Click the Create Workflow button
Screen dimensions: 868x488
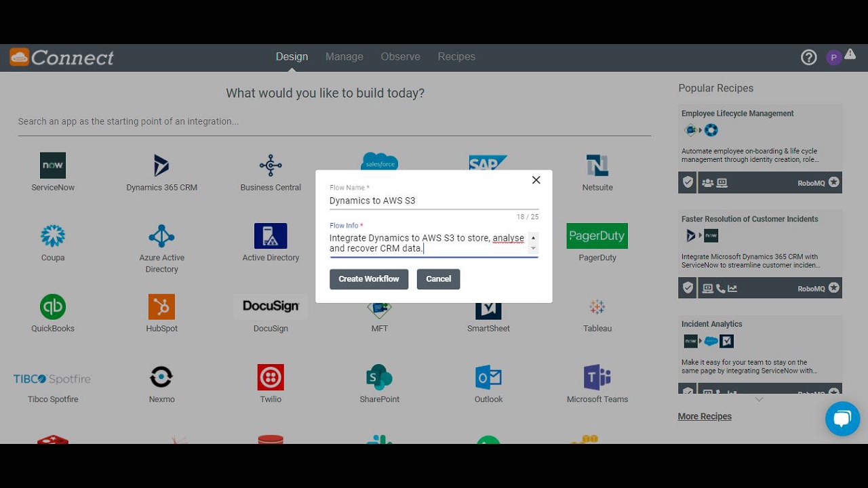369,279
